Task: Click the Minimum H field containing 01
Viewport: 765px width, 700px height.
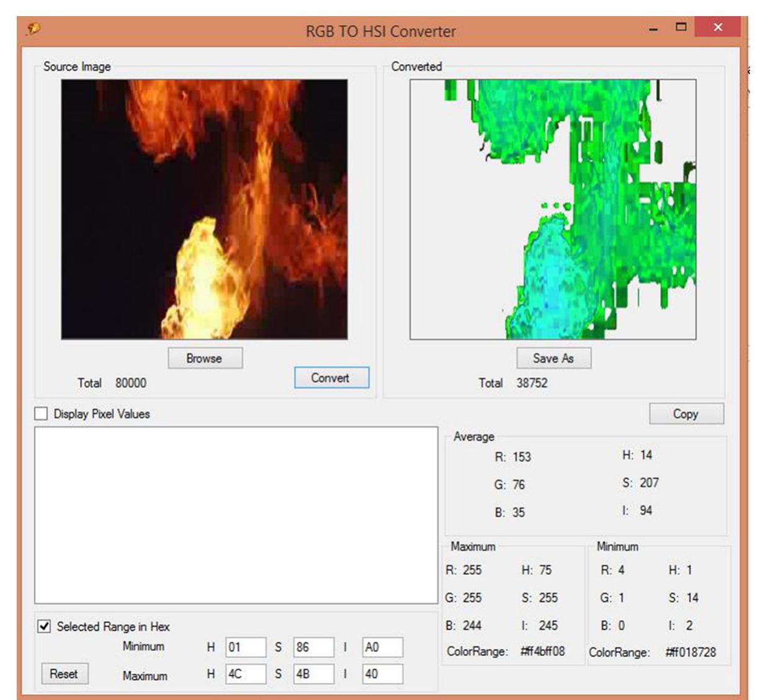Action: pyautogui.click(x=246, y=647)
